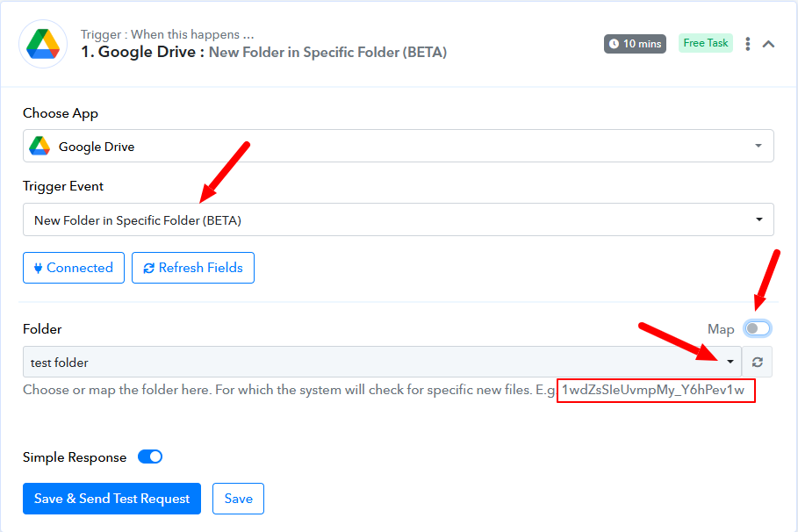Click the Refresh Fields button
The image size is (798, 532).
193,268
